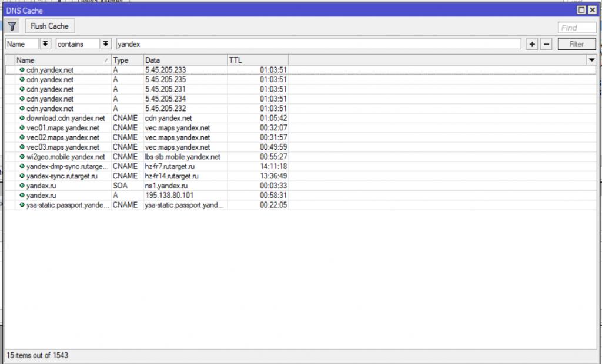Sort by the TTL column header
The image size is (602, 364).
pyautogui.click(x=257, y=60)
